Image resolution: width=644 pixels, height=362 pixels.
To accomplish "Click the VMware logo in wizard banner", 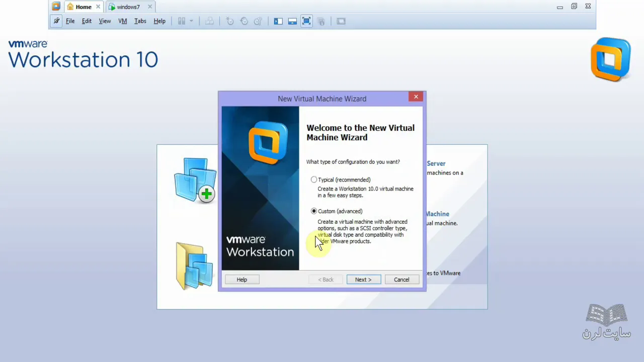I will pyautogui.click(x=268, y=143).
